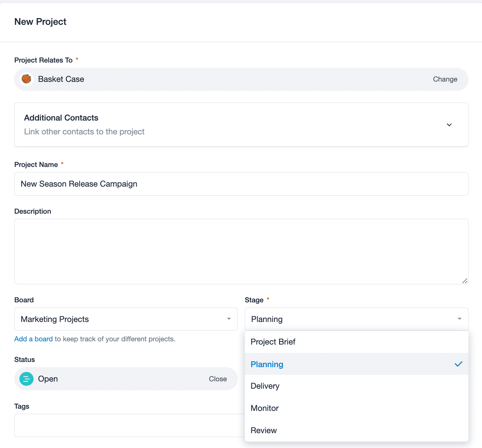The height and width of the screenshot is (448, 482).
Task: Click the Board field label
Action: 24,300
